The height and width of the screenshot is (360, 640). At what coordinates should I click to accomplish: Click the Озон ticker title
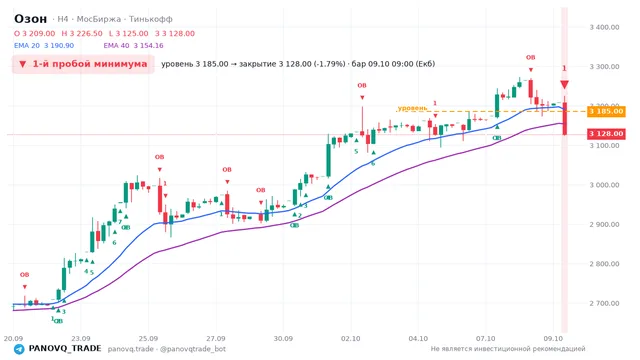(x=31, y=19)
